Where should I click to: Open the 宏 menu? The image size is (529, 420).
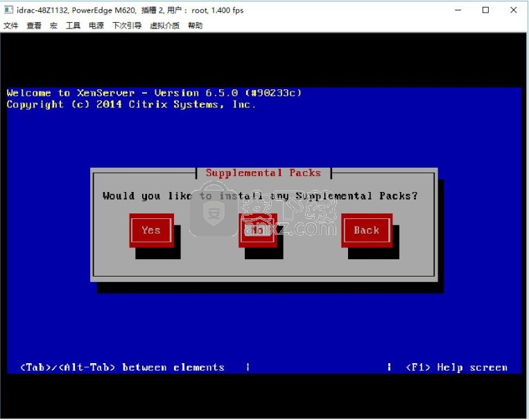(x=53, y=26)
